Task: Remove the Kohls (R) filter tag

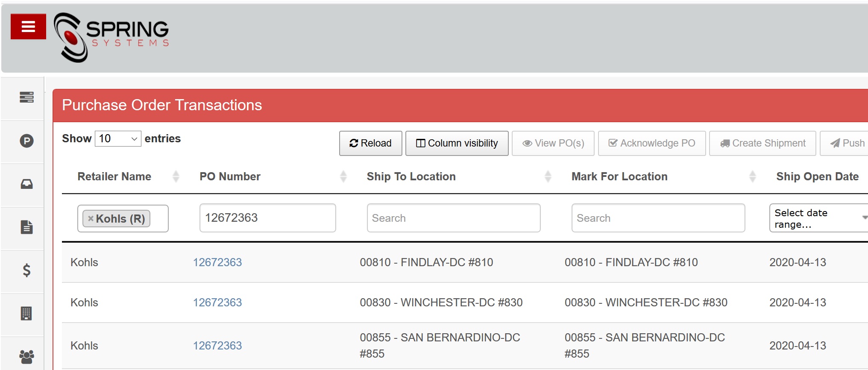Action: point(91,219)
